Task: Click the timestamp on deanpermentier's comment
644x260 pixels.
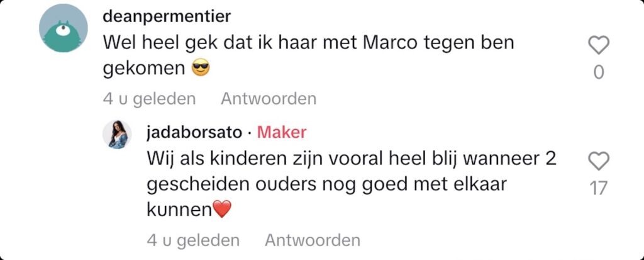Action: pyautogui.click(x=149, y=99)
